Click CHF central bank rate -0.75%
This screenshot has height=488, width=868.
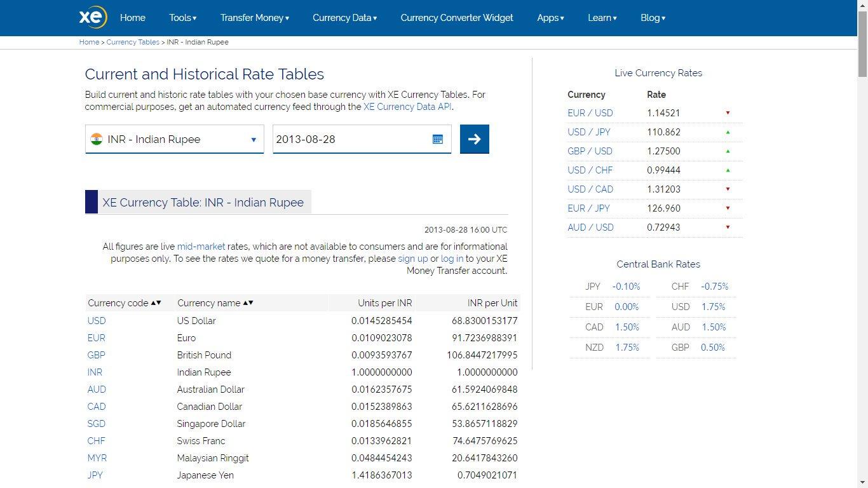point(715,287)
